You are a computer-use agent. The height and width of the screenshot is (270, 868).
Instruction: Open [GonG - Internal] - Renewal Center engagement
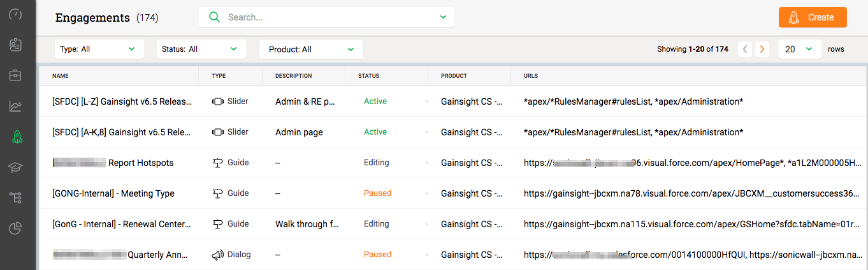click(x=122, y=224)
